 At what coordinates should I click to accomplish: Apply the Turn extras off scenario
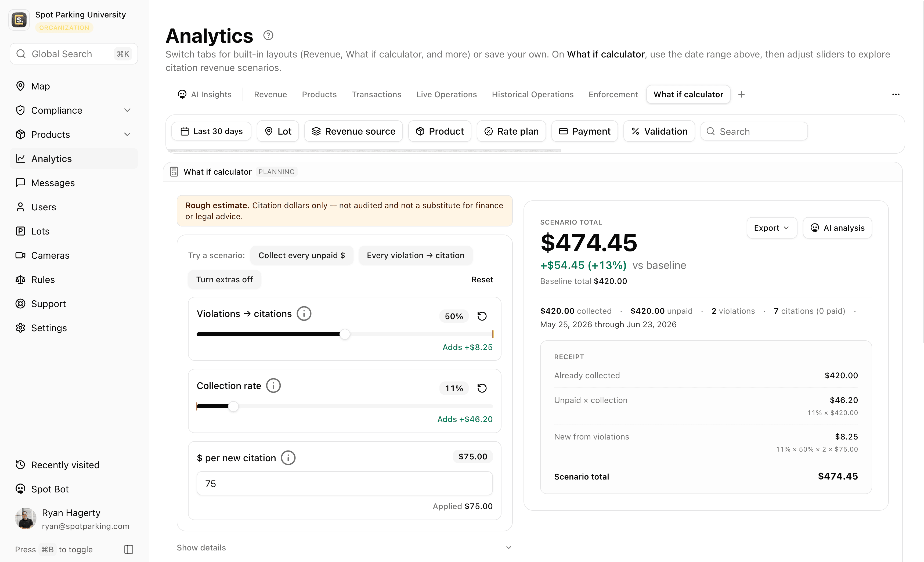click(x=224, y=279)
